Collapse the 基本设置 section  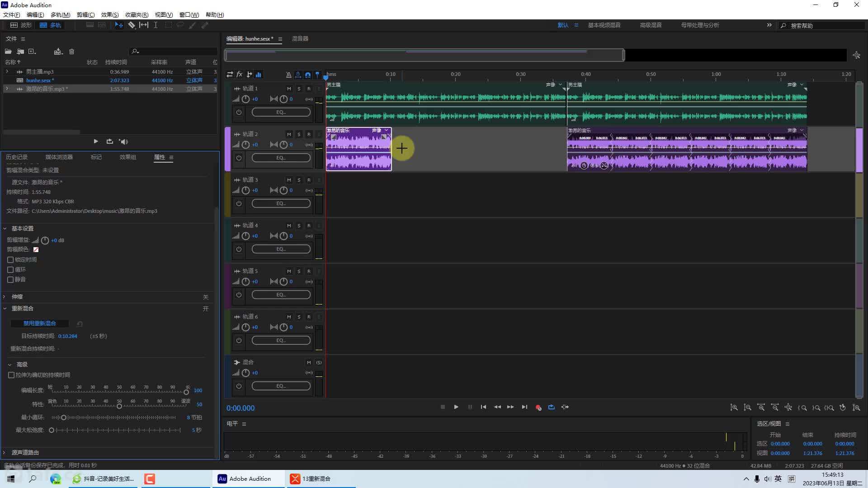pyautogui.click(x=5, y=229)
